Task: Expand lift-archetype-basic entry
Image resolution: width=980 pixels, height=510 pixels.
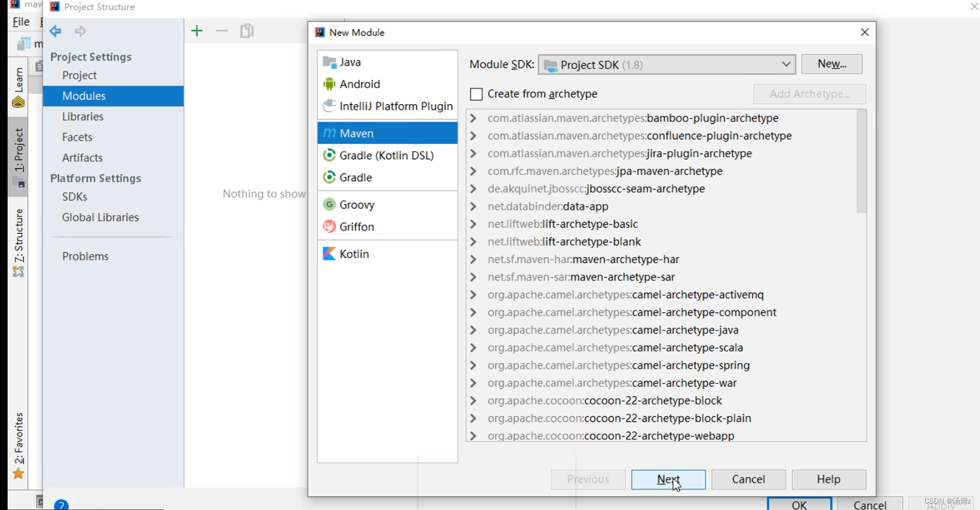Action: coord(474,224)
